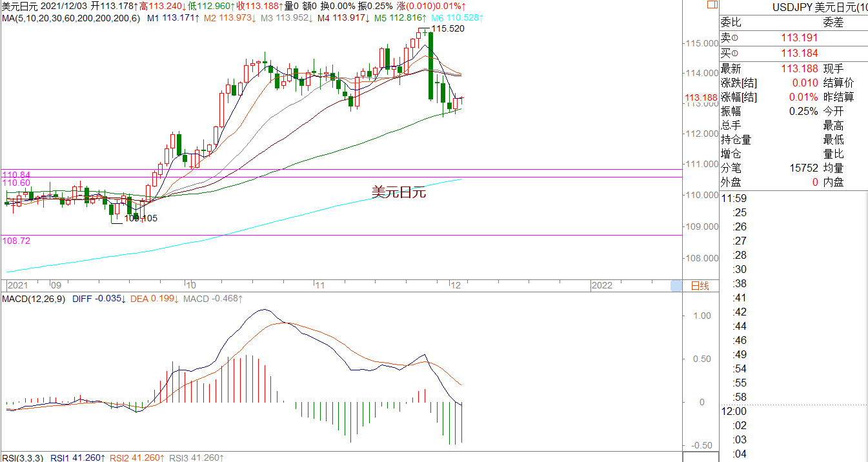Click the RSI3 41.260 value
Viewport: 868px width, 462px height.
point(196,457)
